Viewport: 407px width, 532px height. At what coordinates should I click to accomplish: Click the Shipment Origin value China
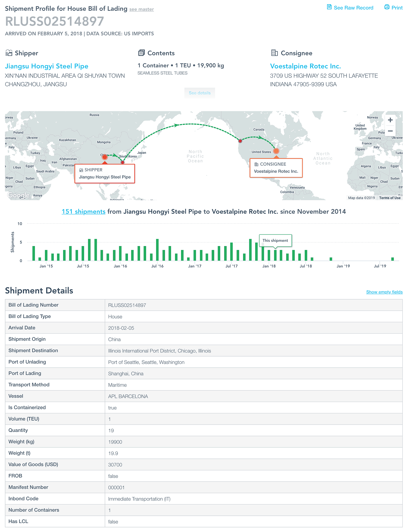[x=114, y=339]
